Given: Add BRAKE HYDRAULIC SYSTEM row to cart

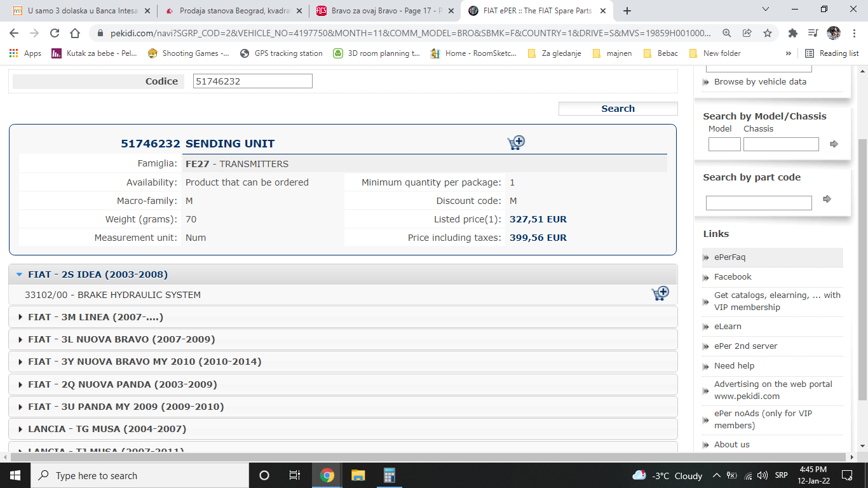Looking at the screenshot, I should [x=660, y=294].
